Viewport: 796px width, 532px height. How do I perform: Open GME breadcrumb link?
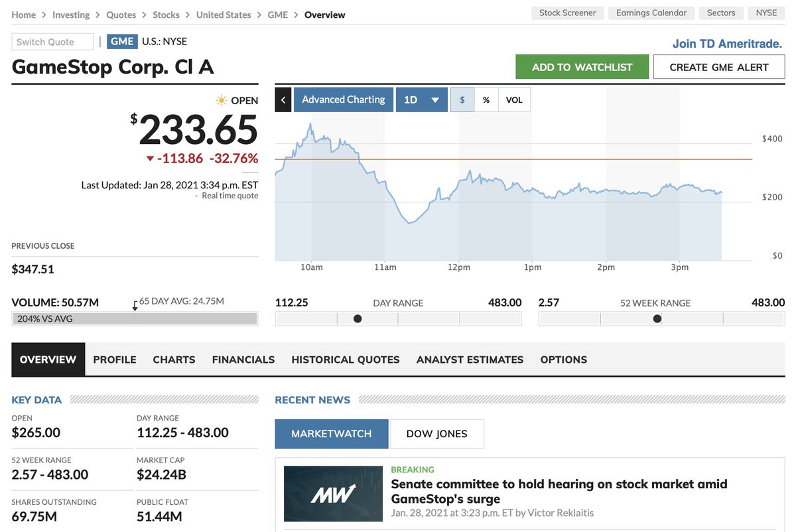[277, 15]
